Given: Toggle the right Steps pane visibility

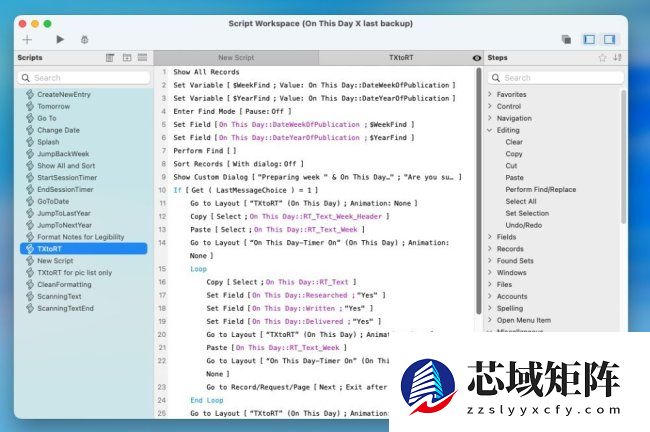Looking at the screenshot, I should pos(609,39).
